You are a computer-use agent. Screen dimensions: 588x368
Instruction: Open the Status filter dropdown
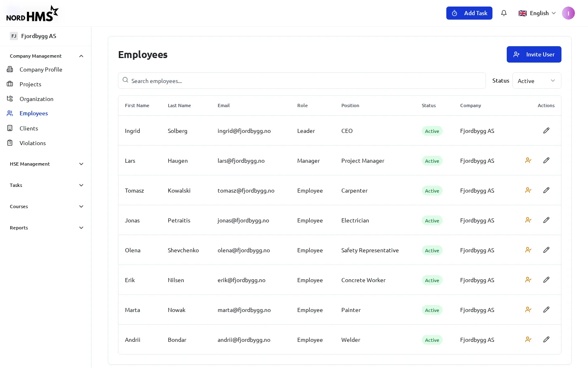tap(537, 81)
